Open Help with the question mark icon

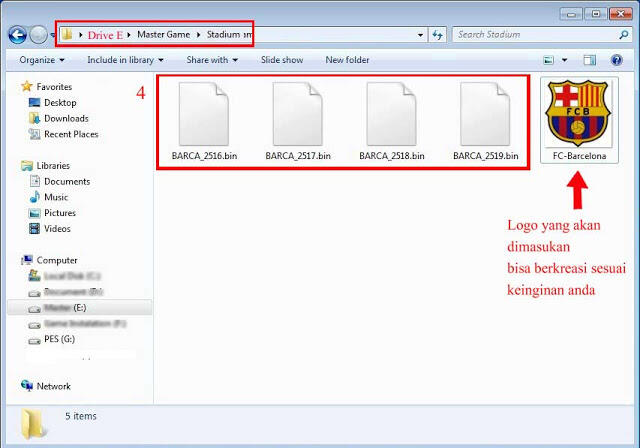pos(616,60)
